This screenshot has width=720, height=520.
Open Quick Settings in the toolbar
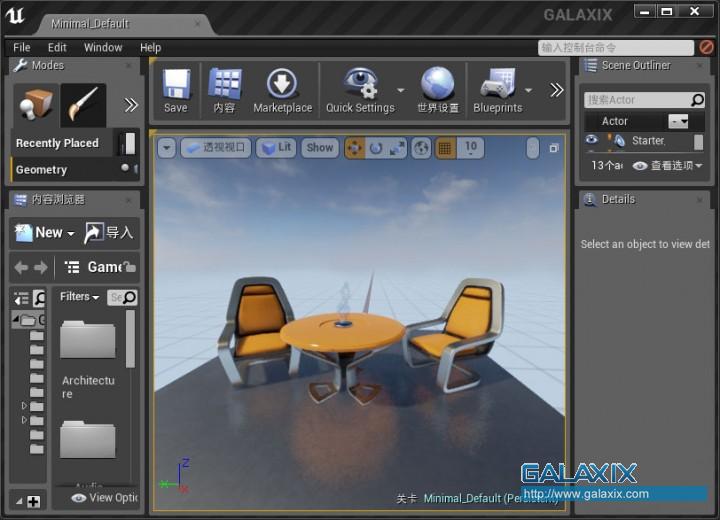(x=359, y=90)
